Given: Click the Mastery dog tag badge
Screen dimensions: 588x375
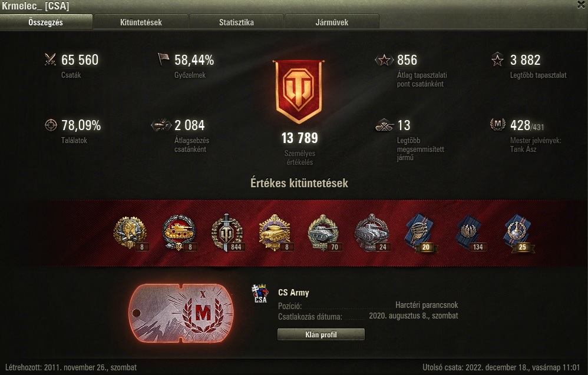Looking at the screenshot, I should point(181,313).
